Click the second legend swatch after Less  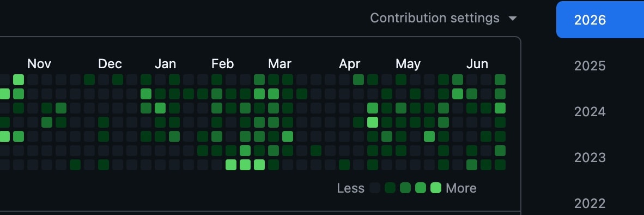(x=390, y=188)
